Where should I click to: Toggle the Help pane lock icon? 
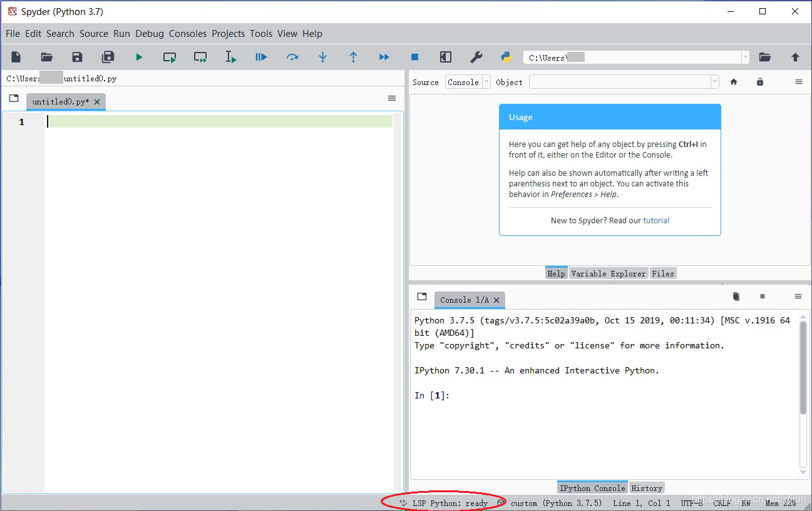point(760,82)
